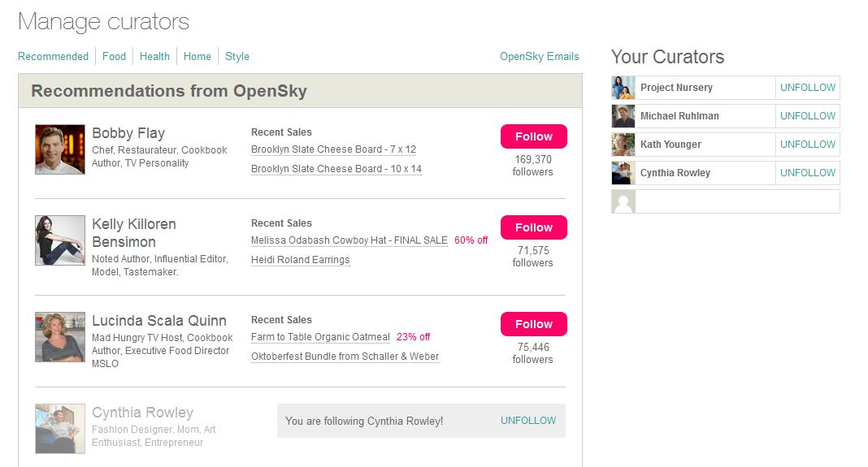The width and height of the screenshot is (868, 467).
Task: Click Kath Younger's avatar icon
Action: (x=623, y=145)
